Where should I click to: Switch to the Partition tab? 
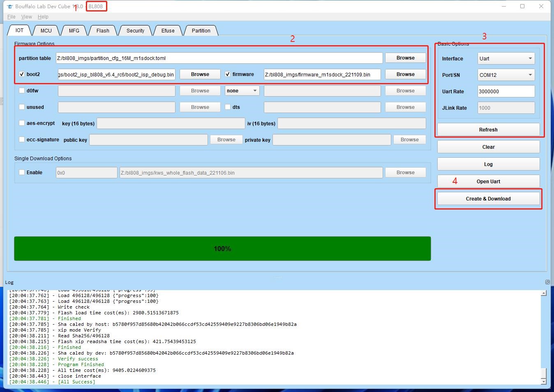click(x=201, y=31)
